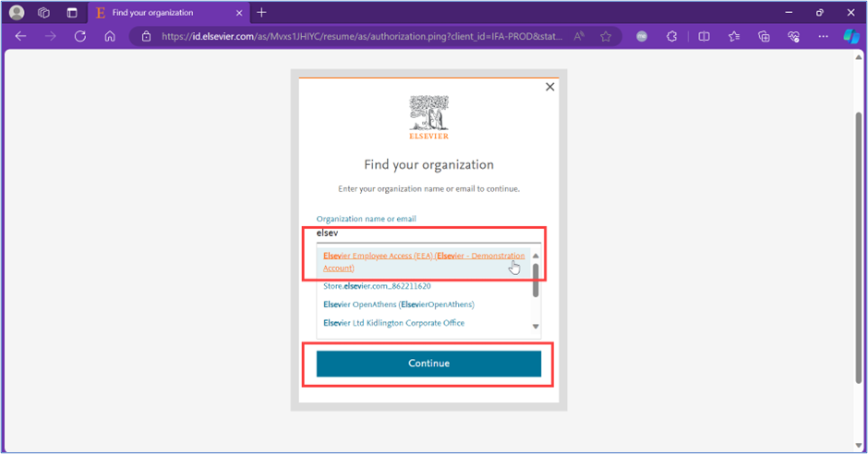Click the suggestion list scrollbar thumb

point(536,281)
